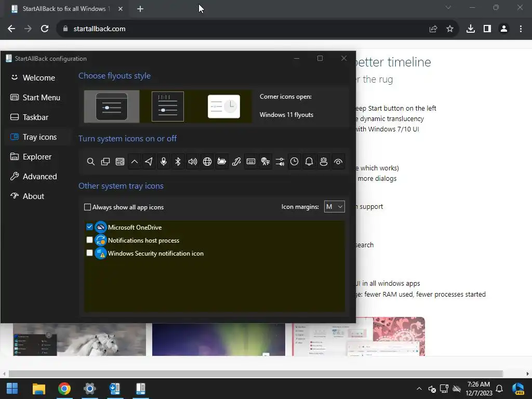Toggle the eye system icon

pos(338,162)
